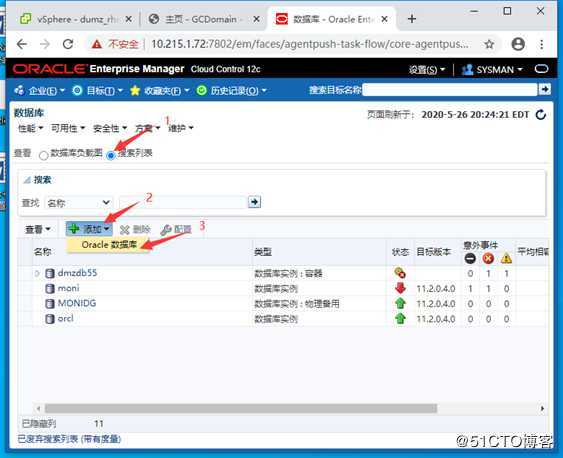
Task: Open Chrome three-dot menu
Action: (541, 44)
